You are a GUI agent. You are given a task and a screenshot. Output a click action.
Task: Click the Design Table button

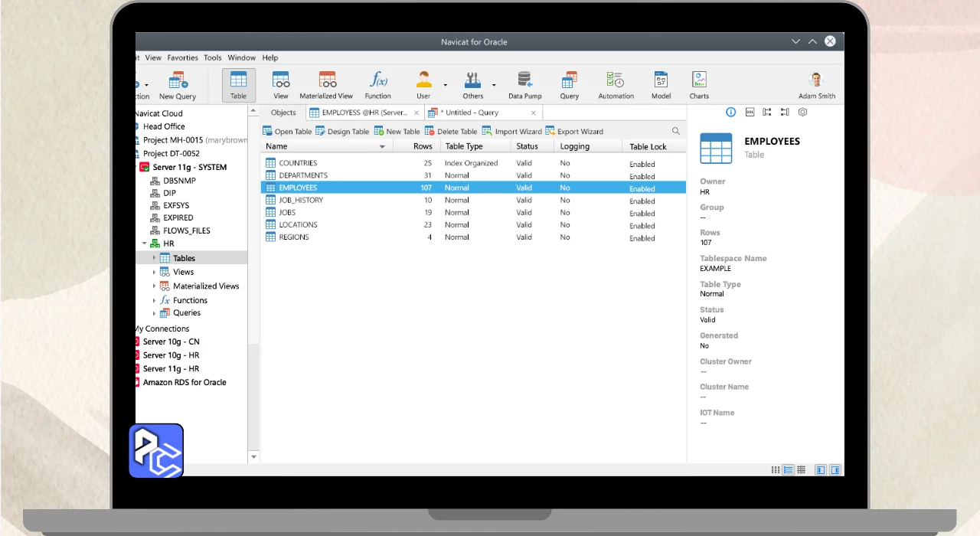click(342, 131)
